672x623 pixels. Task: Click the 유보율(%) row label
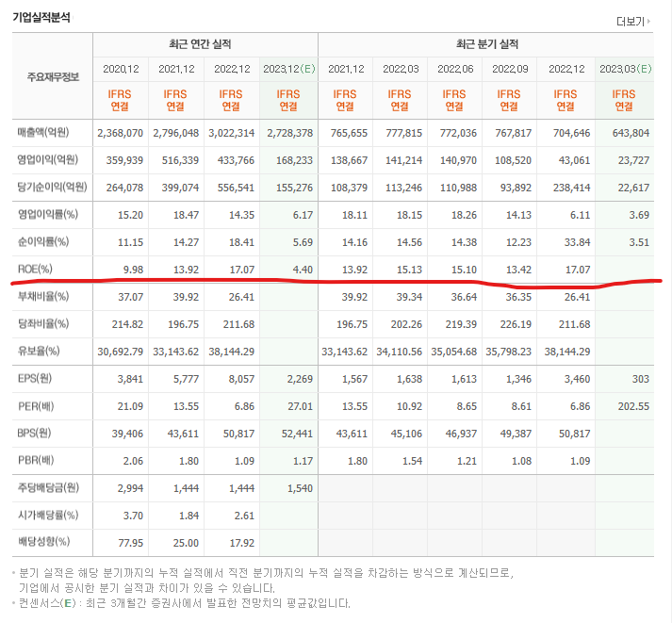pyautogui.click(x=39, y=351)
